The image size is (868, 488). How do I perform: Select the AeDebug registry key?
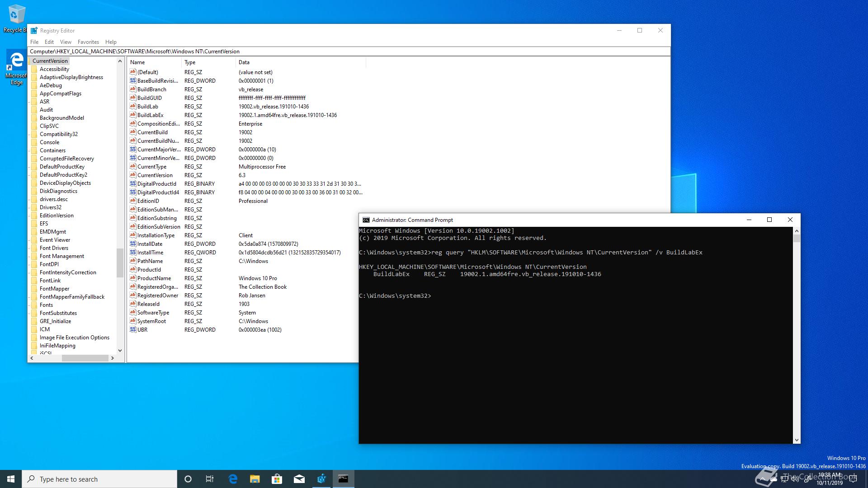[x=51, y=85]
